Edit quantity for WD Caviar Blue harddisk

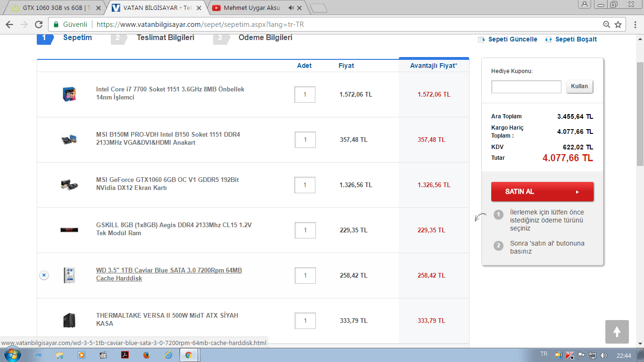coord(305,275)
